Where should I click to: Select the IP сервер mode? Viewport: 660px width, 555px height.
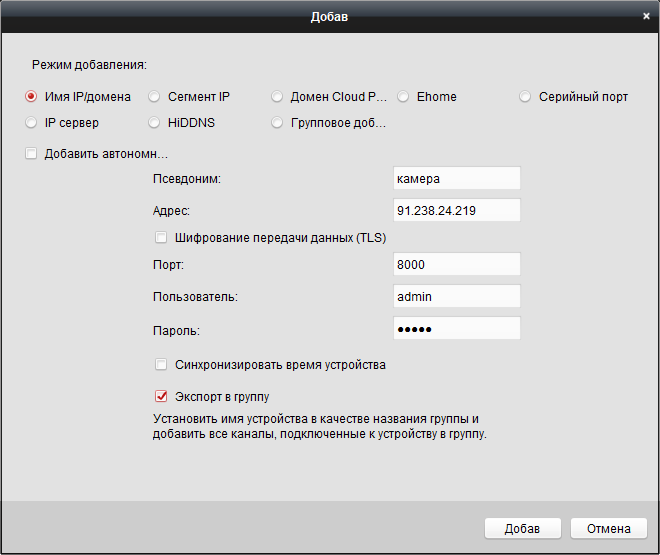(31, 123)
